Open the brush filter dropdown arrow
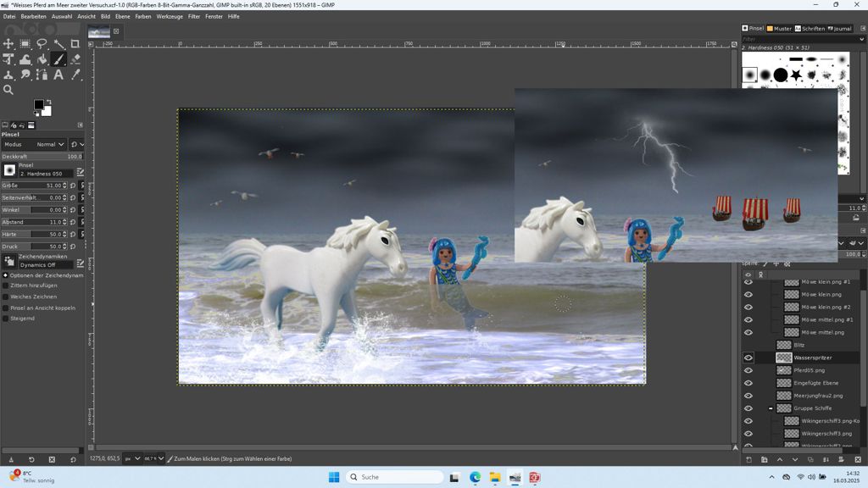Viewport: 868px width, 488px height. (x=861, y=39)
